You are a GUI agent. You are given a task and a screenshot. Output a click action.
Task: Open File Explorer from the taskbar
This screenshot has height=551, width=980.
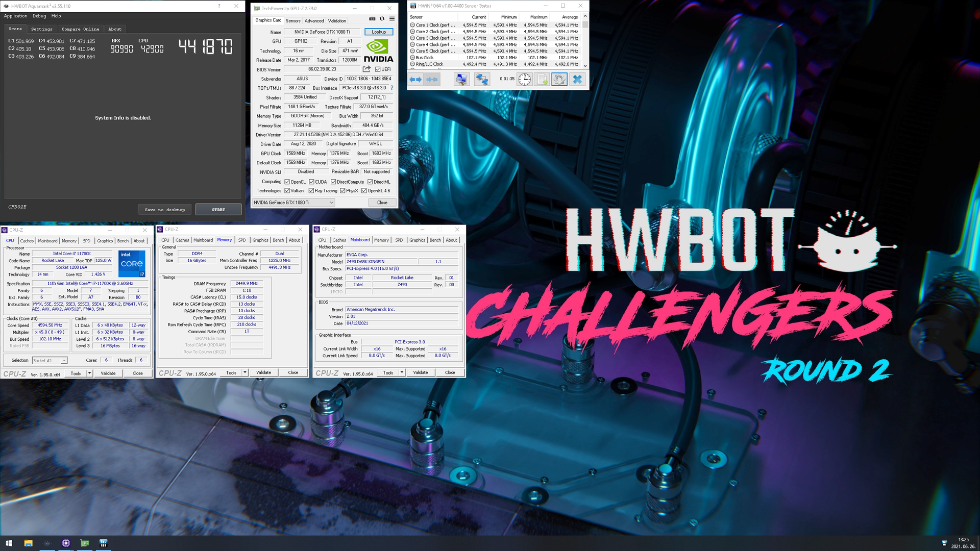pos(28,543)
